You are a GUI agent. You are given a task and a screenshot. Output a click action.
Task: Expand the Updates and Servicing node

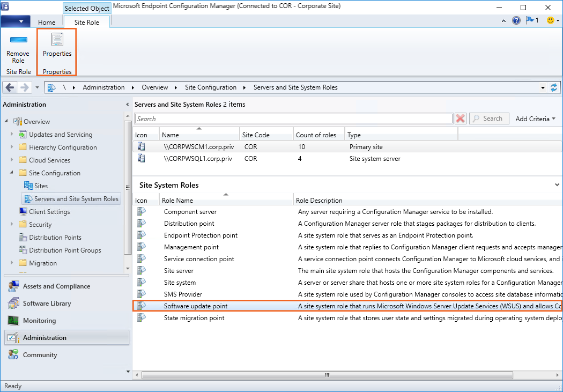(12, 135)
